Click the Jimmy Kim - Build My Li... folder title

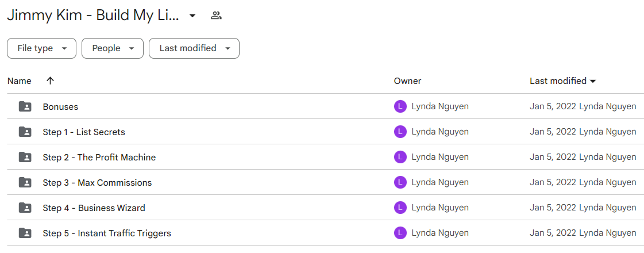point(93,16)
